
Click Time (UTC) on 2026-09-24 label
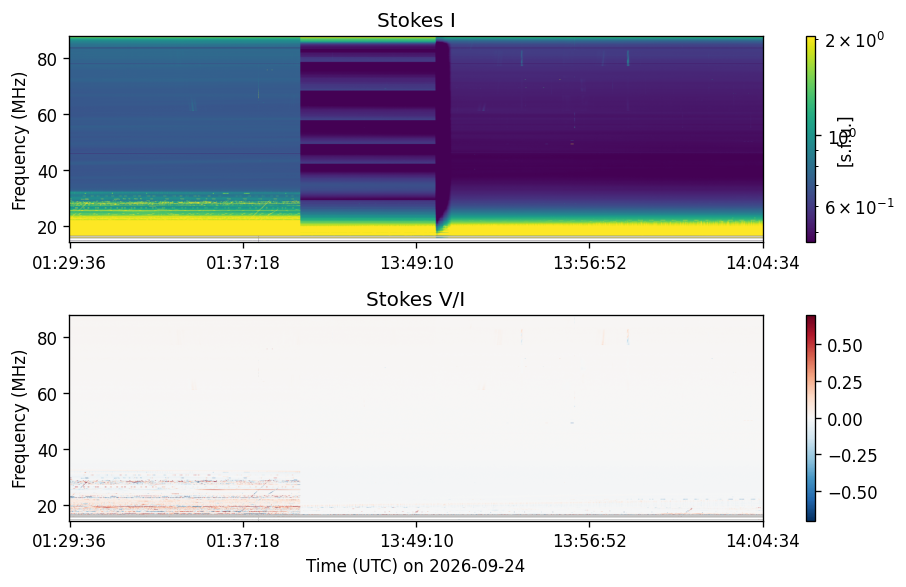(415, 566)
